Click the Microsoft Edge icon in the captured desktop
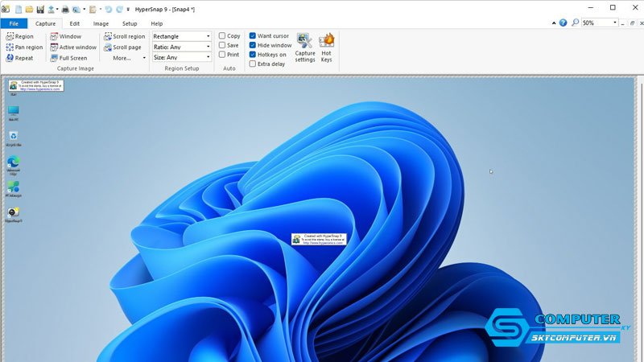Screen dimensions: 644x362 [13, 162]
